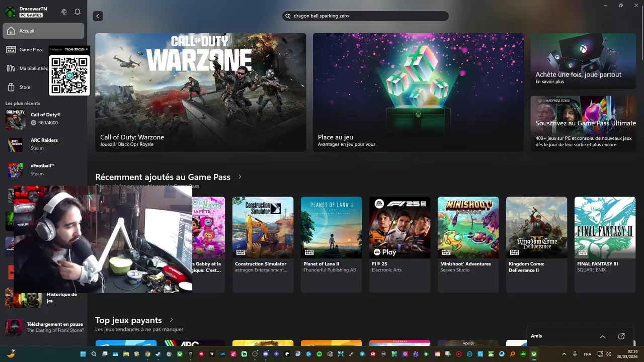Open Minishoot' Adventures game tile
The image size is (644, 362).
tap(468, 244)
